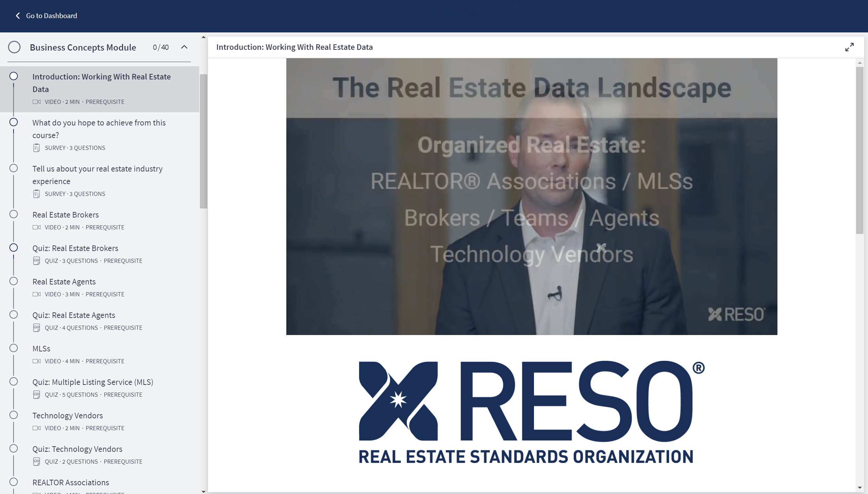The image size is (868, 494).
Task: Click the survey icon beside Tell us about your real estate experience
Action: [x=37, y=194]
